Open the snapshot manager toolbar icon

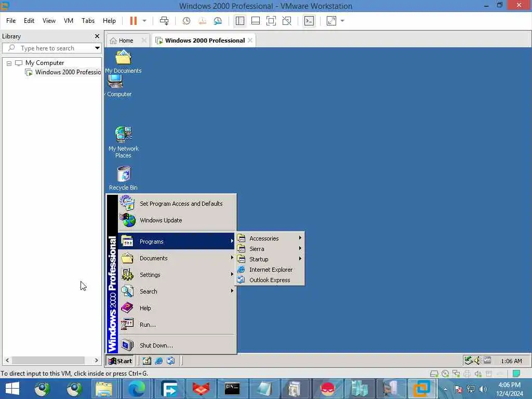(x=218, y=21)
